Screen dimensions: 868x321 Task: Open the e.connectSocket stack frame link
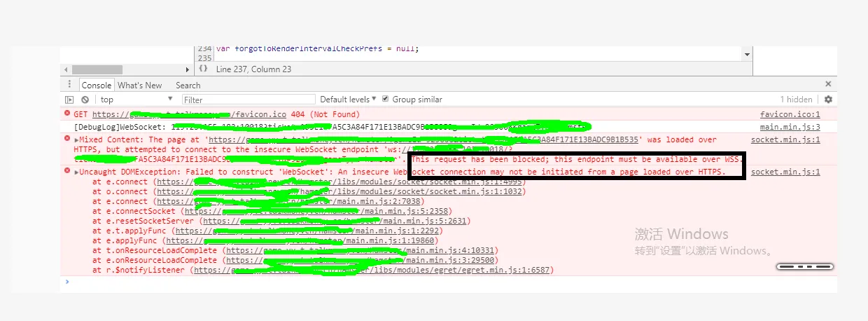coord(317,211)
